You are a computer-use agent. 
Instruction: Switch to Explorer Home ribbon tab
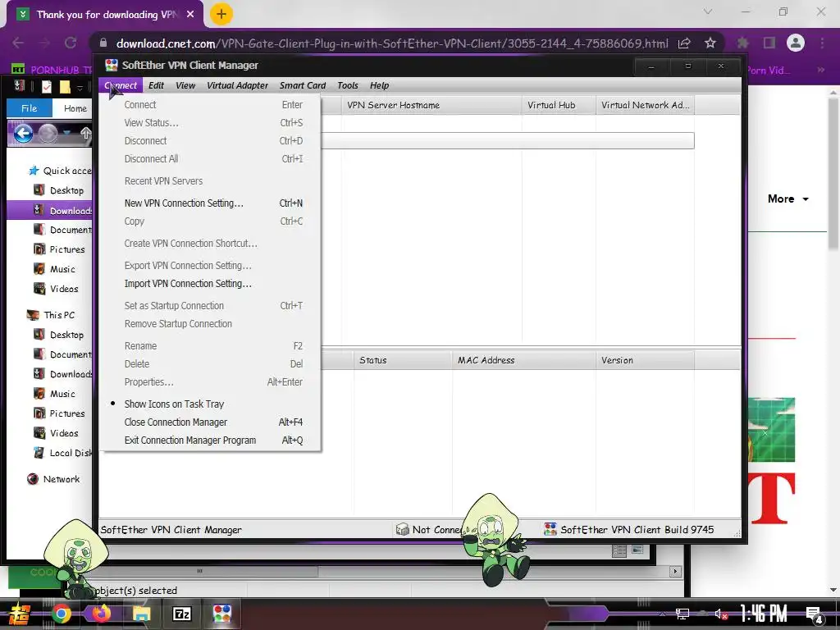[x=75, y=108]
